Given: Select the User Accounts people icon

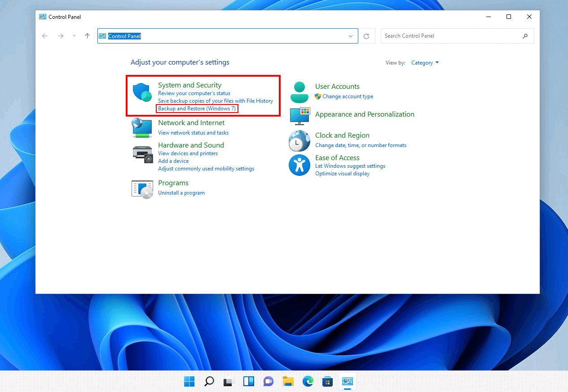Looking at the screenshot, I should click(x=299, y=91).
